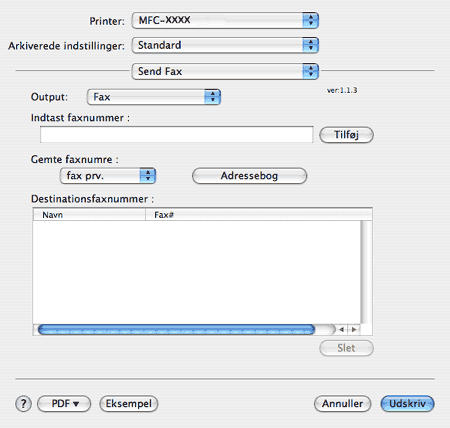Open the PDF menu button
450x428 pixels.
(64, 404)
